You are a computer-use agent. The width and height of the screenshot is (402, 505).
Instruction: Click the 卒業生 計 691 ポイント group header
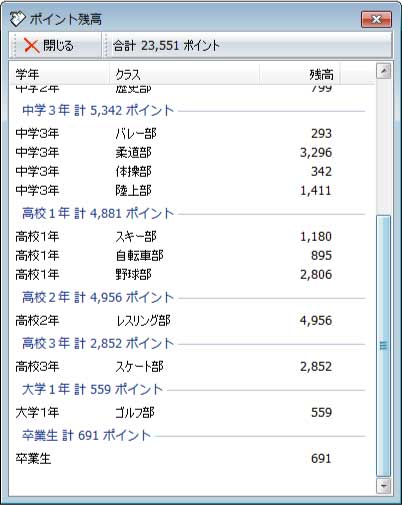[x=87, y=435]
